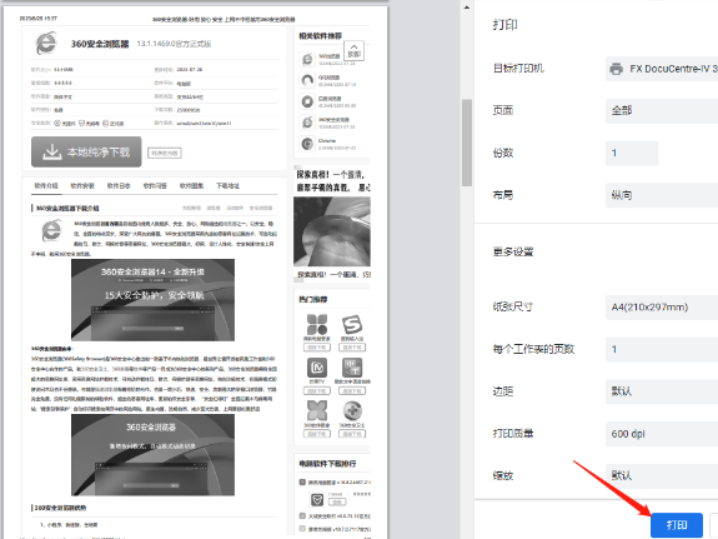Click the 份数 copies input field
This screenshot has width=718, height=539.
point(632,153)
